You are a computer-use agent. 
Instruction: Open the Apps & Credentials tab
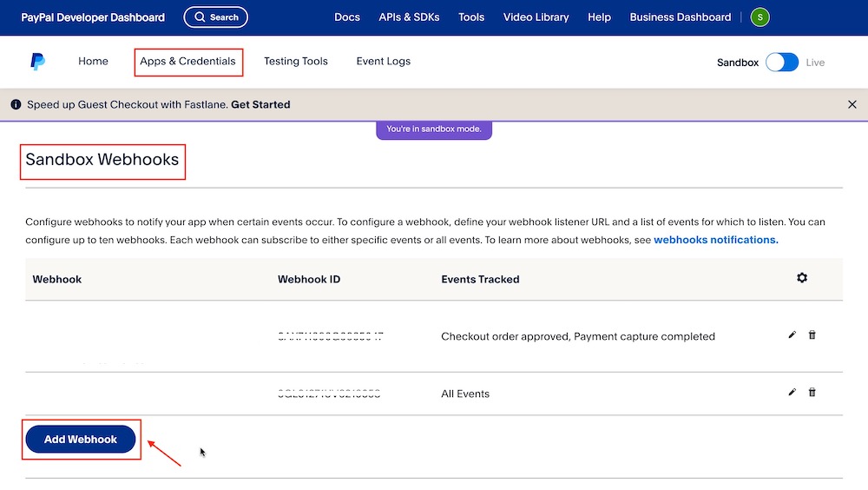tap(188, 62)
